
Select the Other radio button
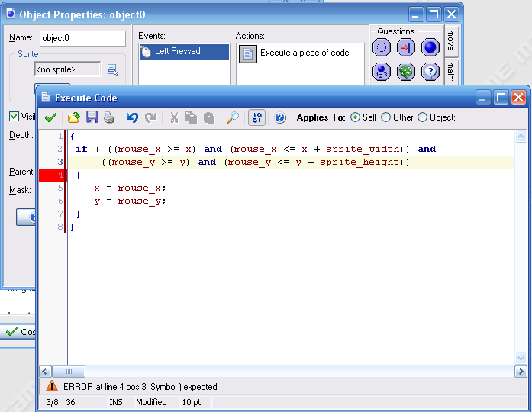click(385, 117)
